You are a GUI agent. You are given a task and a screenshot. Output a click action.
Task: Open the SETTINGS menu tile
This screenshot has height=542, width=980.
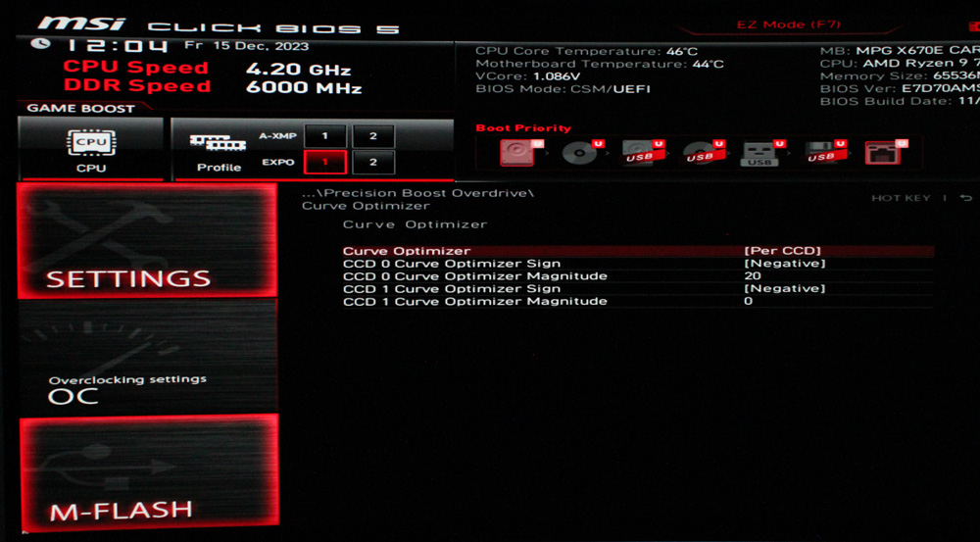point(148,240)
